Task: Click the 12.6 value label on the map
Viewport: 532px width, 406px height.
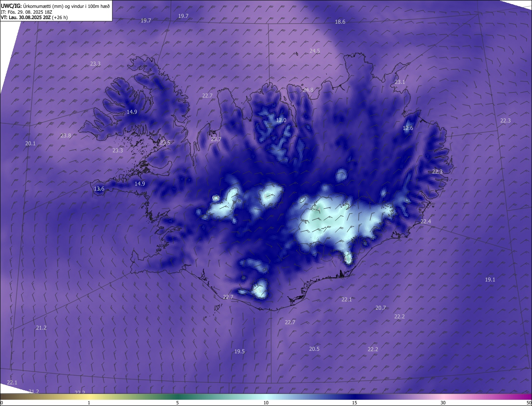Action: (408, 128)
